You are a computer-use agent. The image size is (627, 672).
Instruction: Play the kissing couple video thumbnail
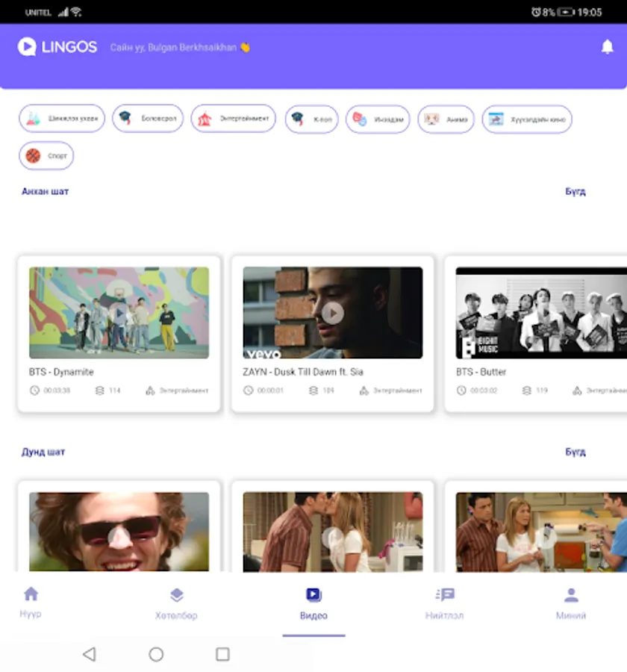(333, 532)
